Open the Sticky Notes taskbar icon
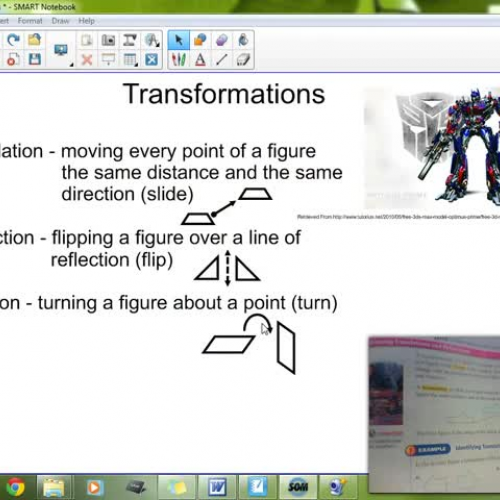 point(177,488)
